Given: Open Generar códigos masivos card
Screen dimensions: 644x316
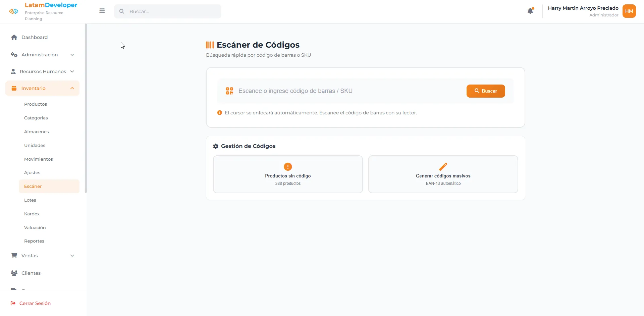Looking at the screenshot, I should 443,174.
